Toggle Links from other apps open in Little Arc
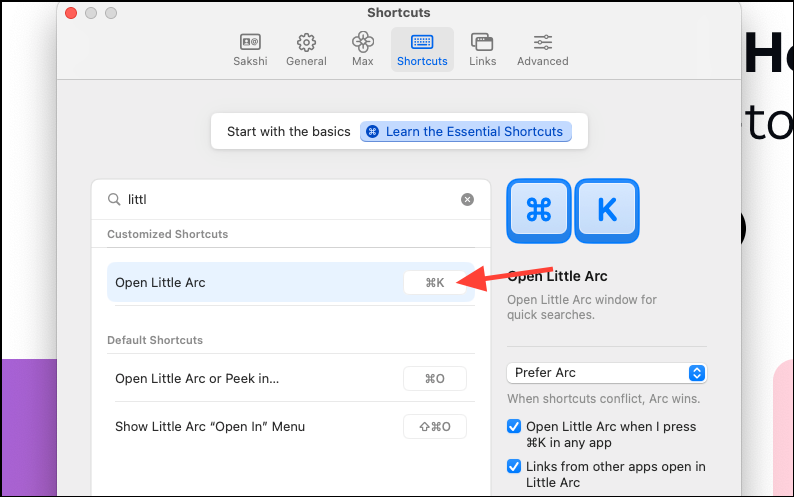This screenshot has height=497, width=794. pos(513,466)
